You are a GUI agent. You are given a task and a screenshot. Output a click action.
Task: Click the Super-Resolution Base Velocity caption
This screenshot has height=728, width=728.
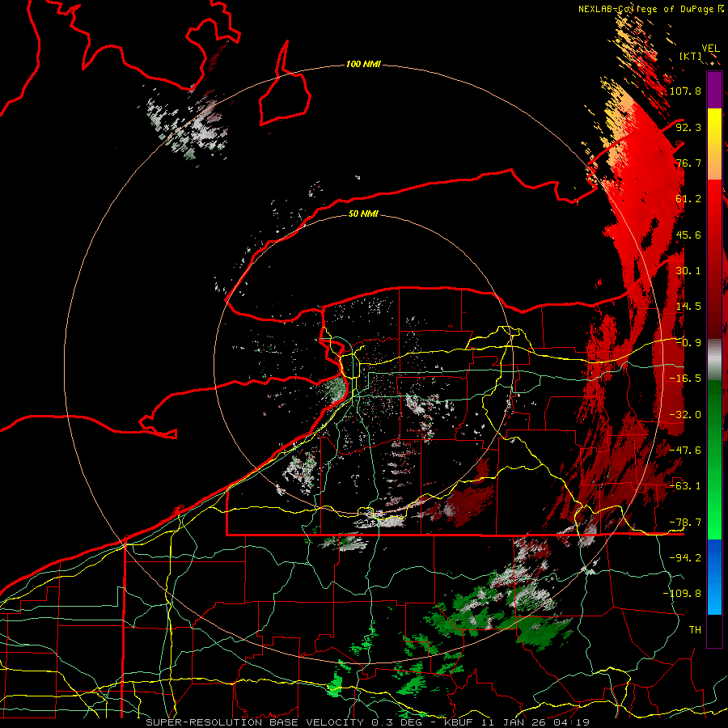click(368, 722)
